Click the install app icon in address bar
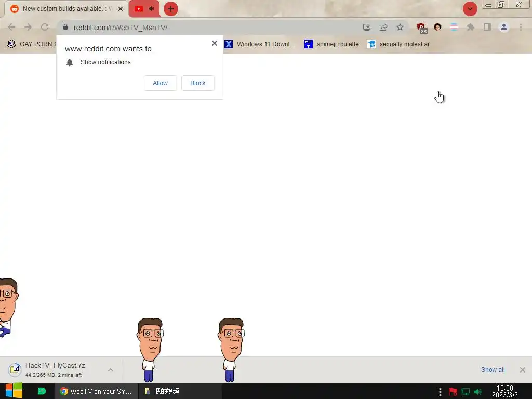 tap(367, 27)
